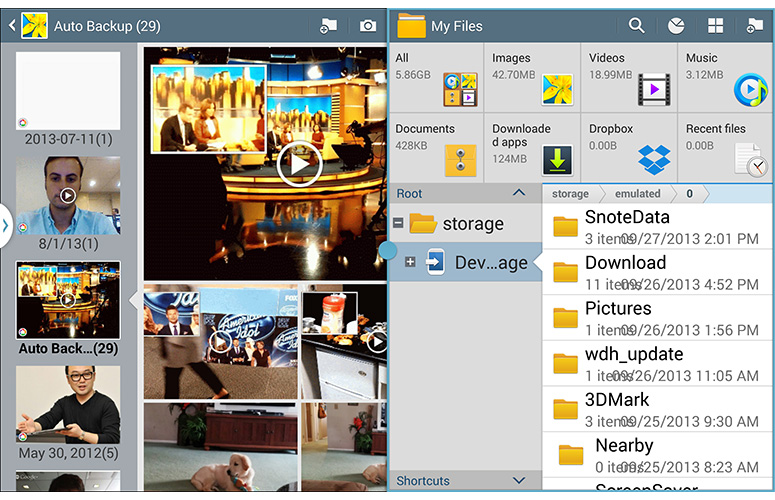Go to storage breadcrumb
This screenshot has height=500, width=775.
coord(570,194)
